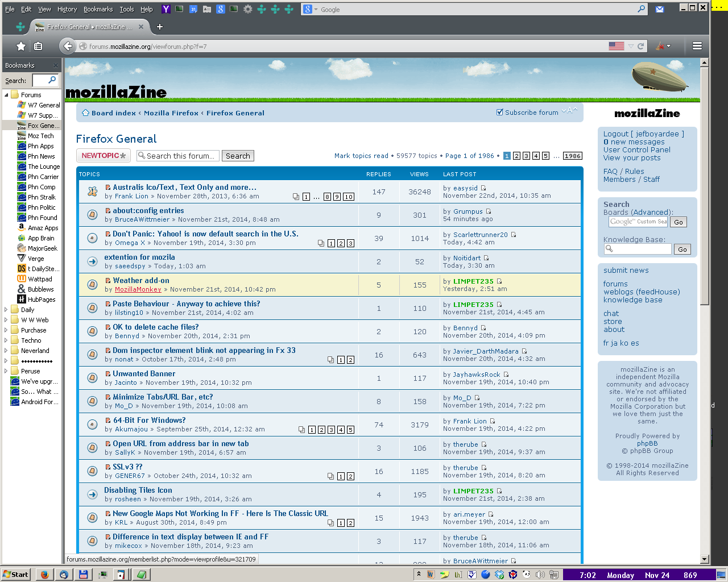Open the about:config entries topic
Image resolution: width=728 pixels, height=582 pixels.
(148, 210)
